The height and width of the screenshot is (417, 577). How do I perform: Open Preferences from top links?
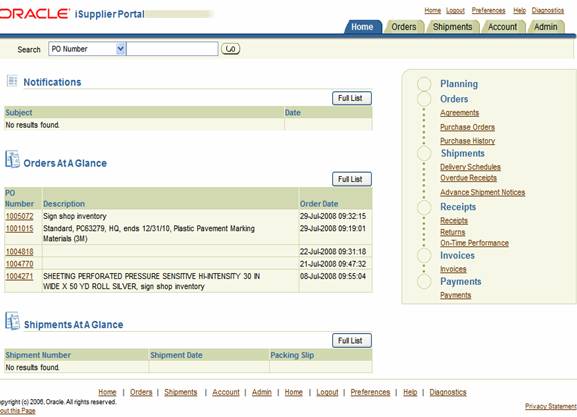pyautogui.click(x=488, y=11)
